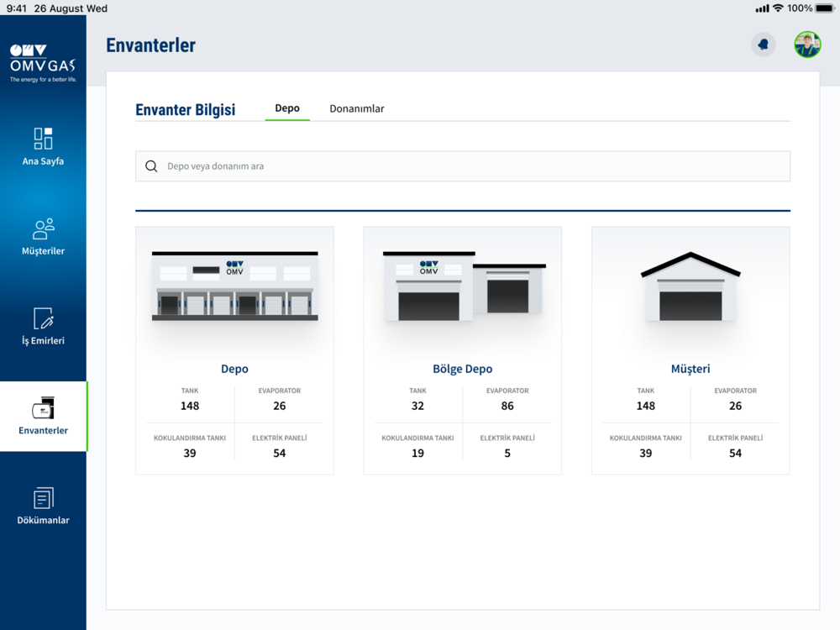Check battery status icon
The image size is (840, 630).
click(x=825, y=8)
